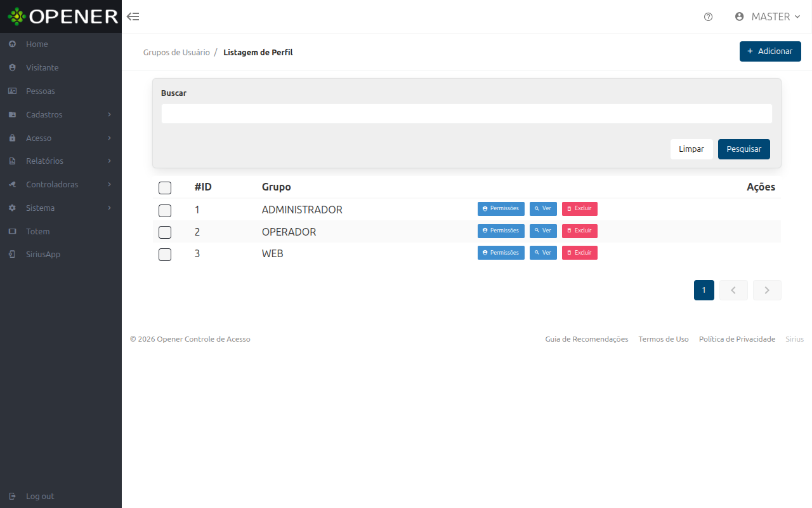Expand the Sistema submenu arrow
This screenshot has width=812, height=508.
[110, 208]
